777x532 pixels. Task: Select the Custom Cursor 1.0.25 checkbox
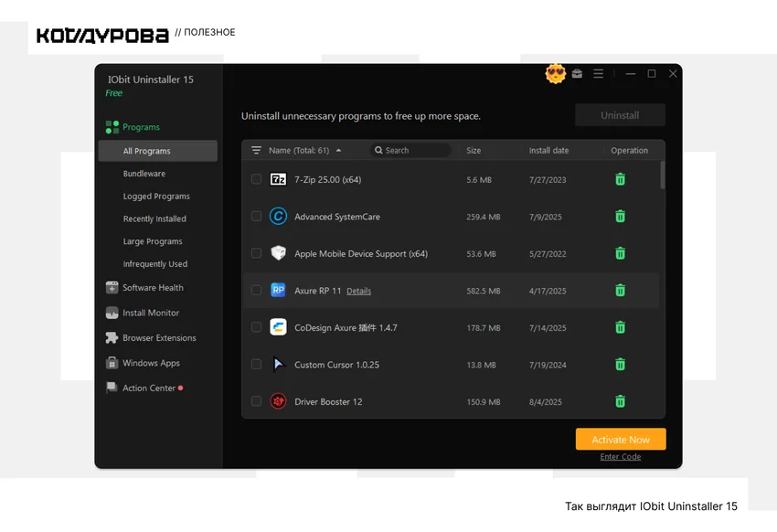pyautogui.click(x=256, y=364)
